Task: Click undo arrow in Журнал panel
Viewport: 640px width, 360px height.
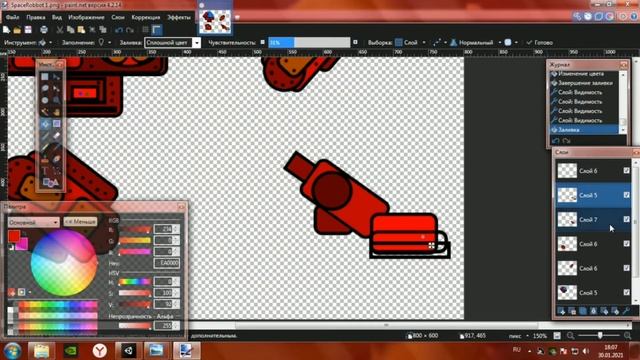Action: coord(556,140)
